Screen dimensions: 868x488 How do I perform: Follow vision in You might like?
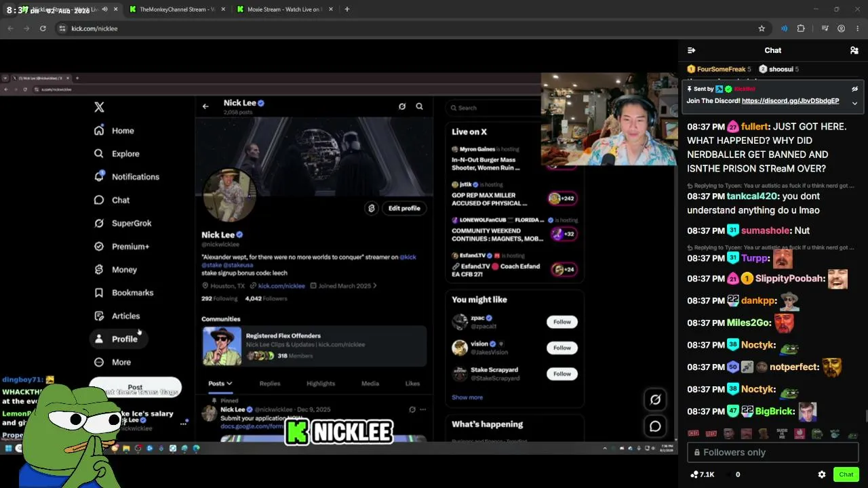point(562,348)
